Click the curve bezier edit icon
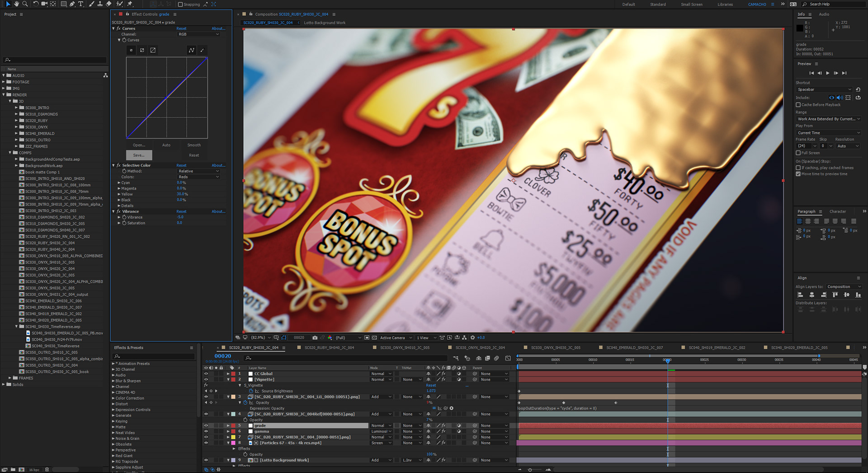Screen dimensions: 868x473 click(x=192, y=50)
